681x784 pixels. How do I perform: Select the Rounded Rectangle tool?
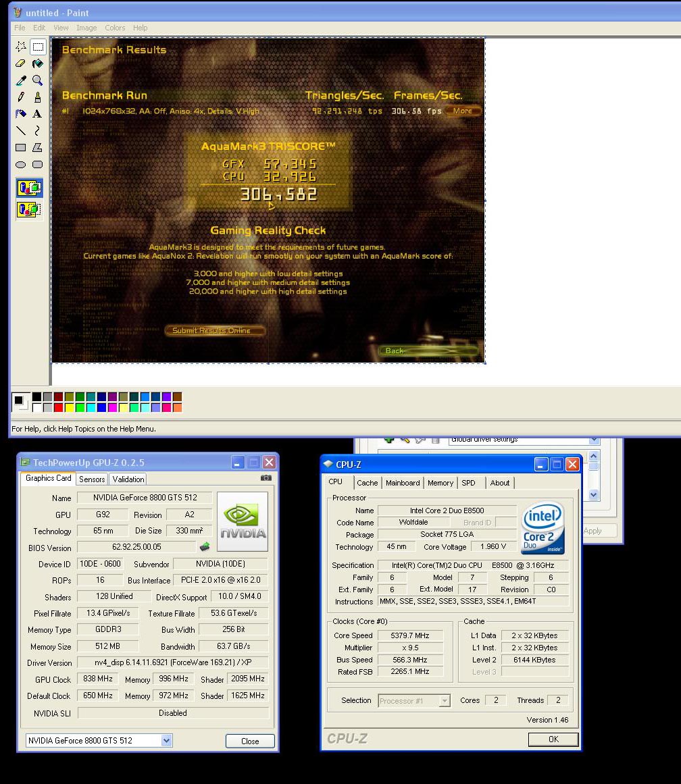click(x=38, y=165)
